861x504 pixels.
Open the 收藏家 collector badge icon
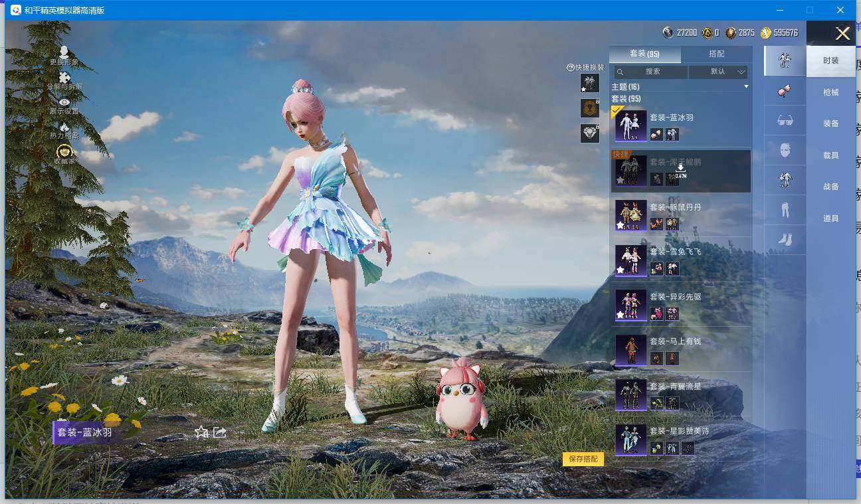64,153
